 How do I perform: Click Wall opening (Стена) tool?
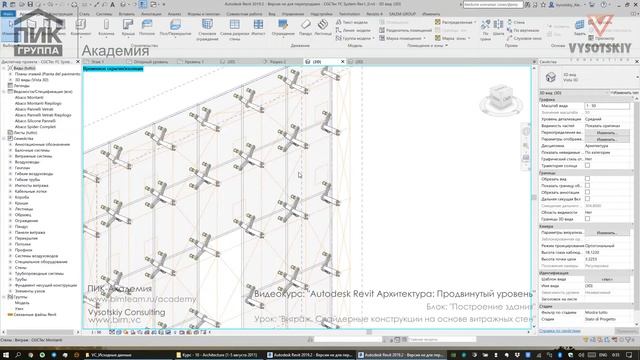point(516,22)
